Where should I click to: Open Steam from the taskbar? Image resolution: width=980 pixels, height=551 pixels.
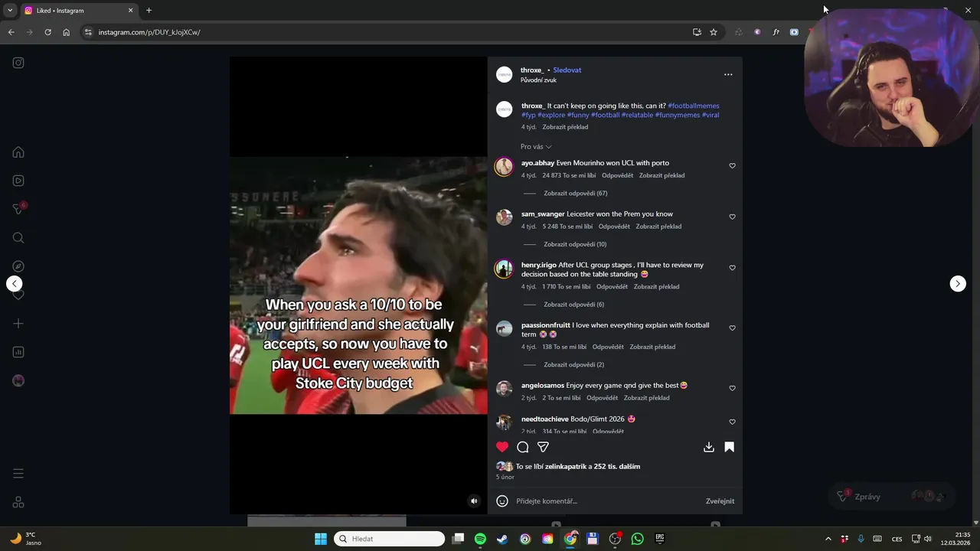pos(502,539)
